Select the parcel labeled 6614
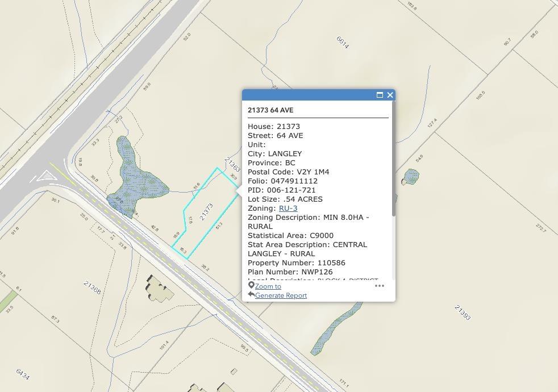558x392 pixels. [x=342, y=43]
